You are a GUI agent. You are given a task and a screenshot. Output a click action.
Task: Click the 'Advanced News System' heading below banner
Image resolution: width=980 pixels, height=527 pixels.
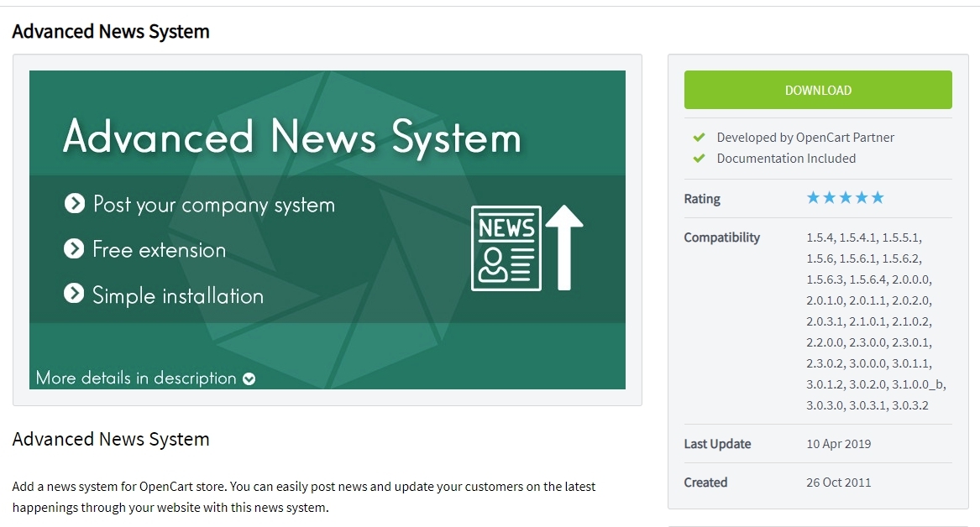(x=111, y=440)
